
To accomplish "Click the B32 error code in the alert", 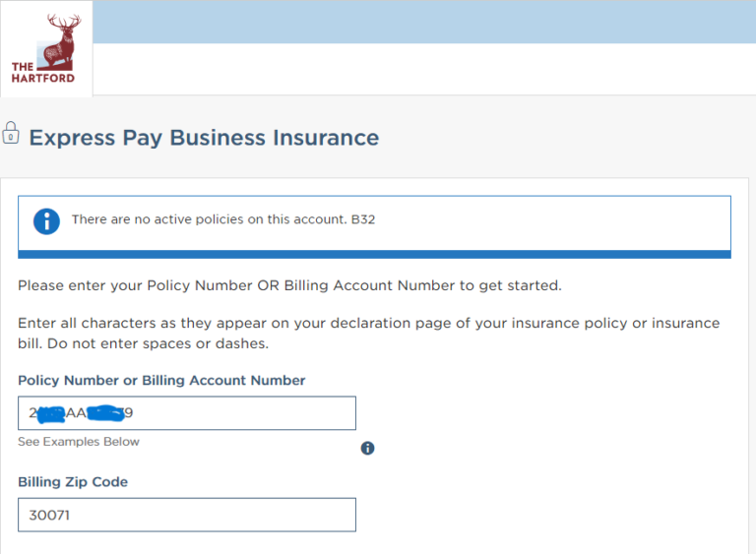I will (363, 219).
